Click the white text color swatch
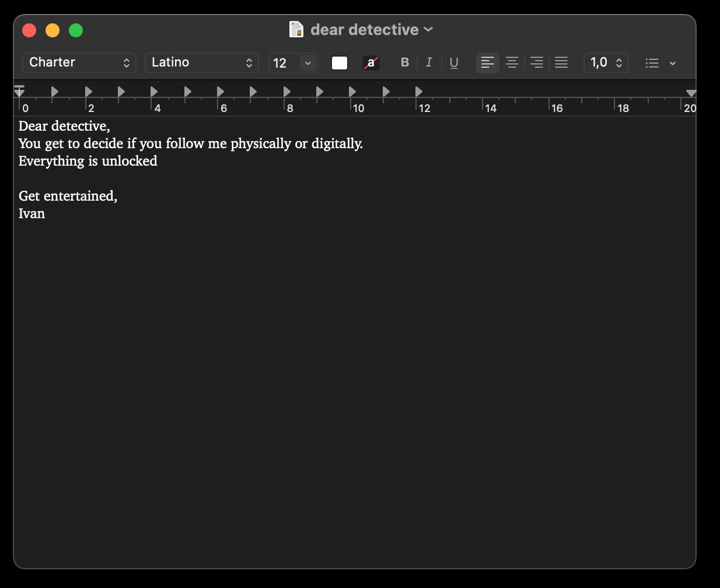 pyautogui.click(x=340, y=63)
